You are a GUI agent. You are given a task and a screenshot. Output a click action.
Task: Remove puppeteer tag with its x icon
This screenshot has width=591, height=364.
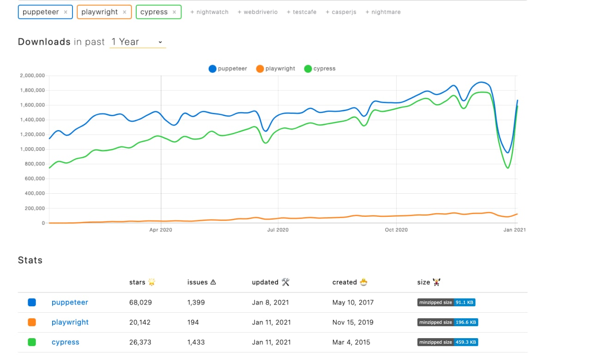(66, 12)
